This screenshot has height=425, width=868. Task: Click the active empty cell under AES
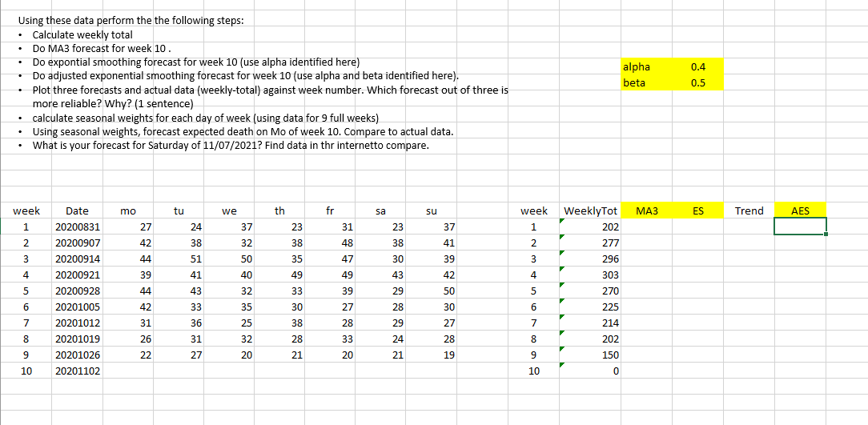[x=800, y=227]
